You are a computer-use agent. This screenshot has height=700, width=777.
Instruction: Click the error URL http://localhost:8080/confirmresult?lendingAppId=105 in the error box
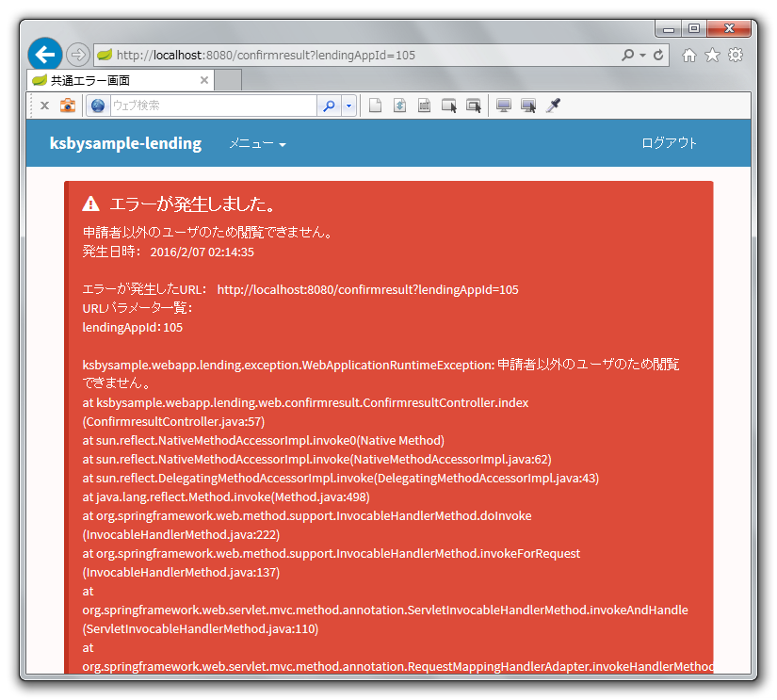click(x=367, y=289)
